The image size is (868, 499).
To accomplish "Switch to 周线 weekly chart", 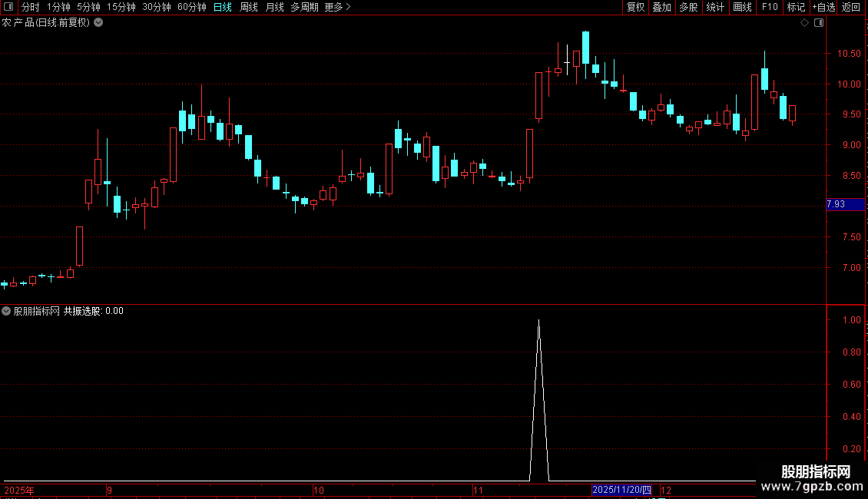I will (x=249, y=7).
